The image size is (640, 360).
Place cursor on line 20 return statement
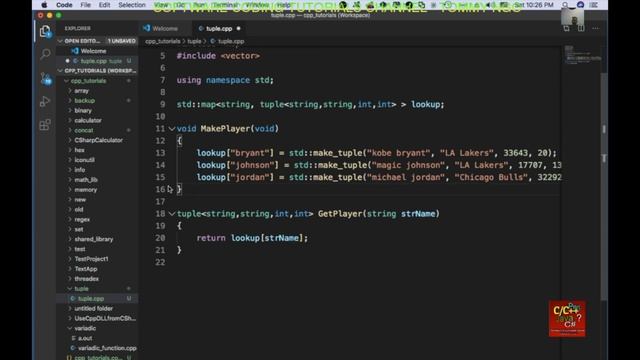(252, 238)
